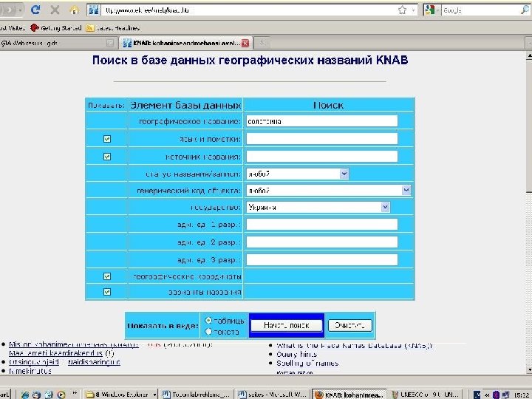Go to the browser home page icon
532x399 pixels.
point(75,10)
